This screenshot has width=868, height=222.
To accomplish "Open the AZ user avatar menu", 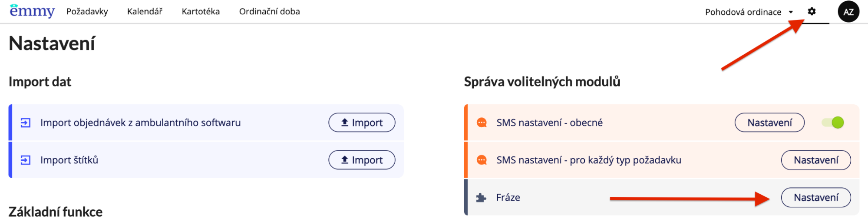I will [x=848, y=12].
